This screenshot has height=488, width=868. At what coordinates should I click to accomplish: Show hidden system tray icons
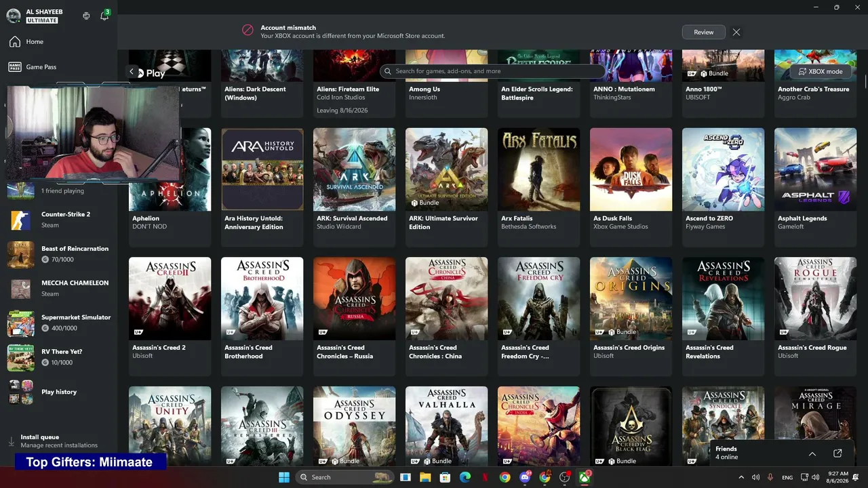[741, 477]
